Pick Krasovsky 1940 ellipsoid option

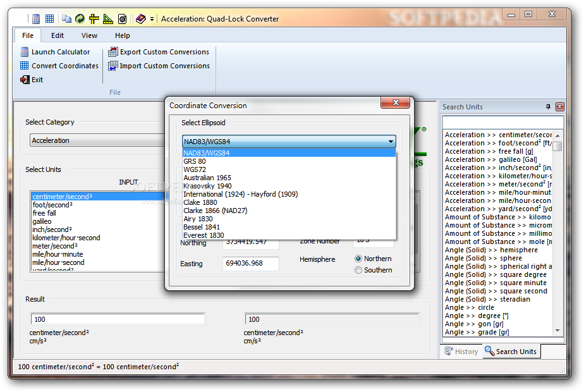(289, 186)
